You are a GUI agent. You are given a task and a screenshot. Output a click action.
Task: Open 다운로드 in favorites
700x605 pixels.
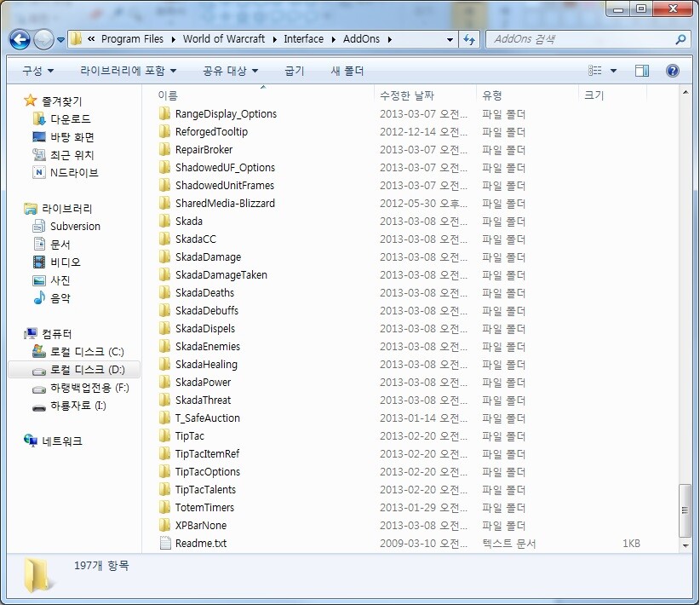(x=70, y=119)
